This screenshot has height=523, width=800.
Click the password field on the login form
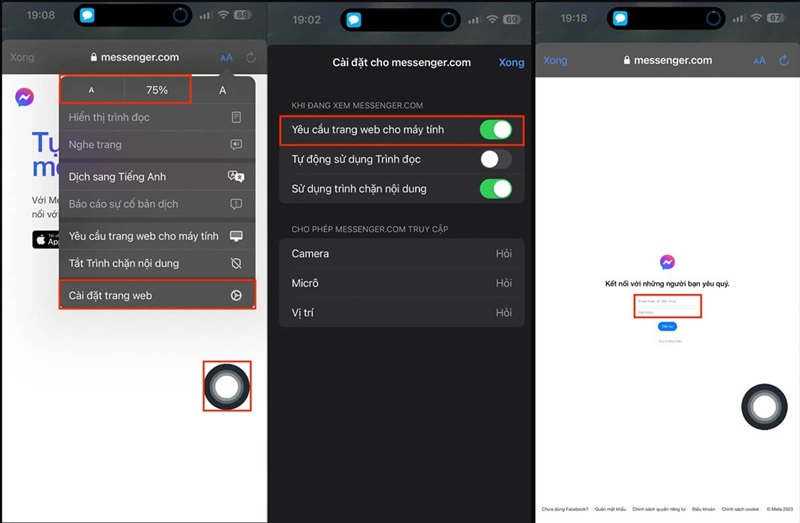667,312
